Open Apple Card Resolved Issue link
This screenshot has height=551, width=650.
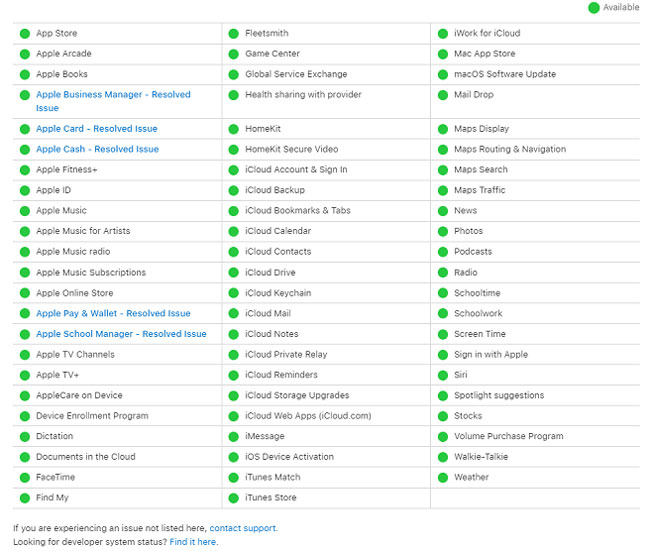[x=97, y=129]
